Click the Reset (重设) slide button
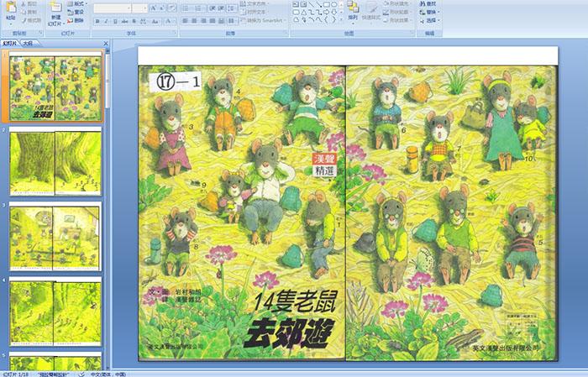This screenshot has width=588, height=377. coord(76,12)
